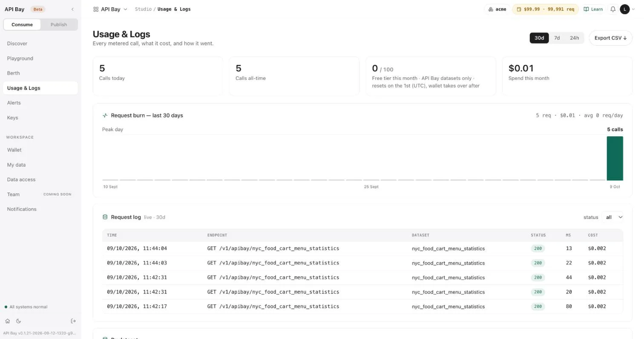Go to Berth in the sidebar
Viewport: 644px width, 339px height.
click(40, 73)
